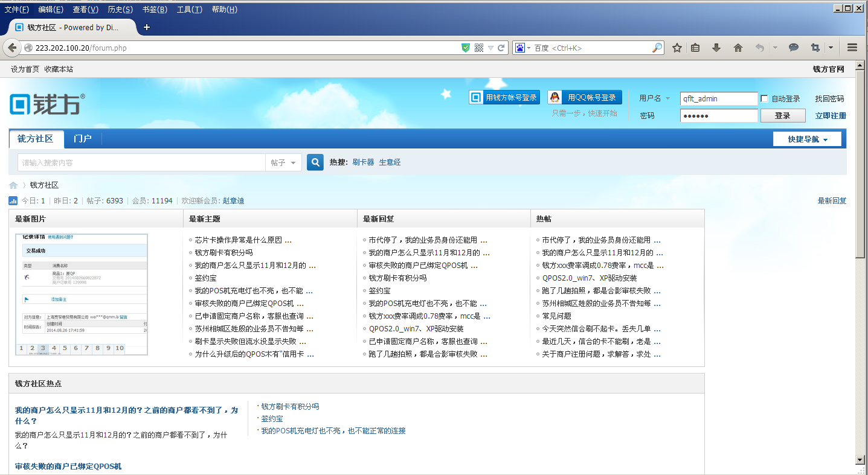
Task: Click the forum search input box
Action: click(x=143, y=162)
